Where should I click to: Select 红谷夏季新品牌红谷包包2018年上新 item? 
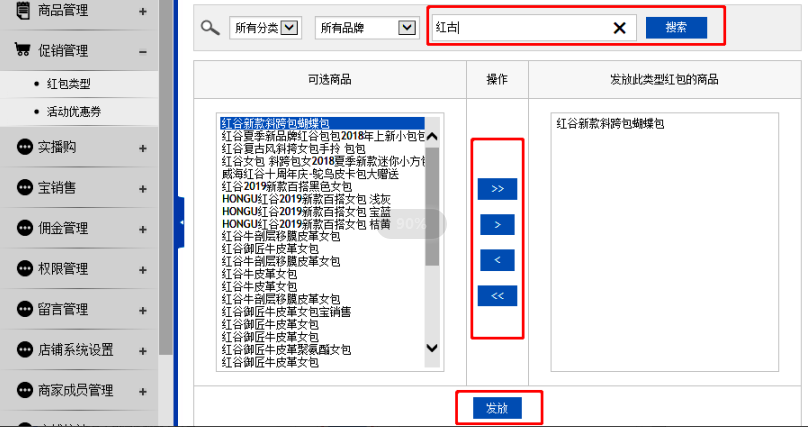(323, 136)
